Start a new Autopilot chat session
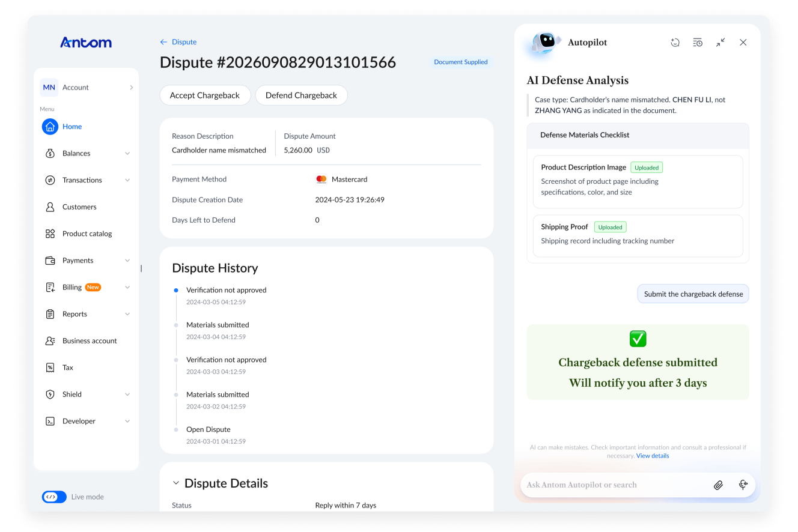Image resolution: width=798 pixels, height=532 pixels. click(x=675, y=43)
